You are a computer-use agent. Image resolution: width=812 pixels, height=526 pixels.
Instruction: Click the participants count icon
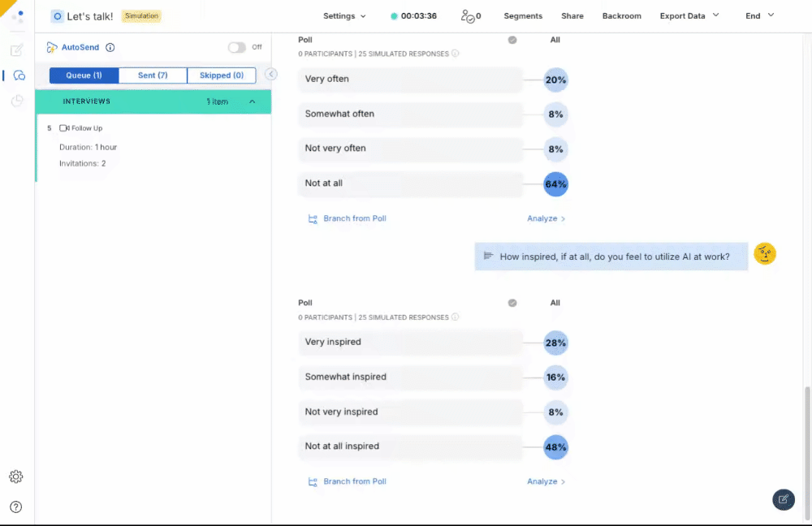click(469, 16)
